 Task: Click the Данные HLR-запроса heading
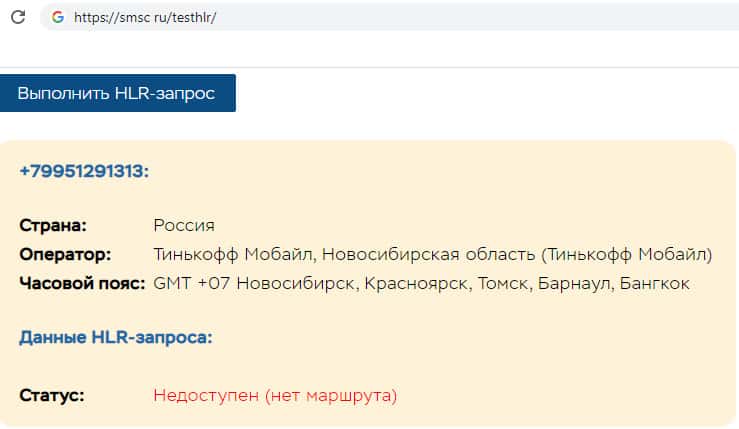click(116, 338)
